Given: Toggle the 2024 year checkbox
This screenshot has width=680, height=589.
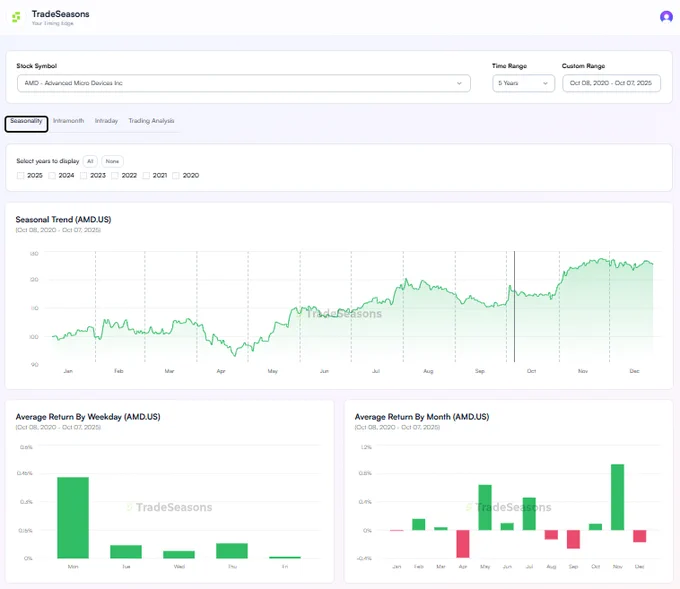Looking at the screenshot, I should tap(52, 175).
